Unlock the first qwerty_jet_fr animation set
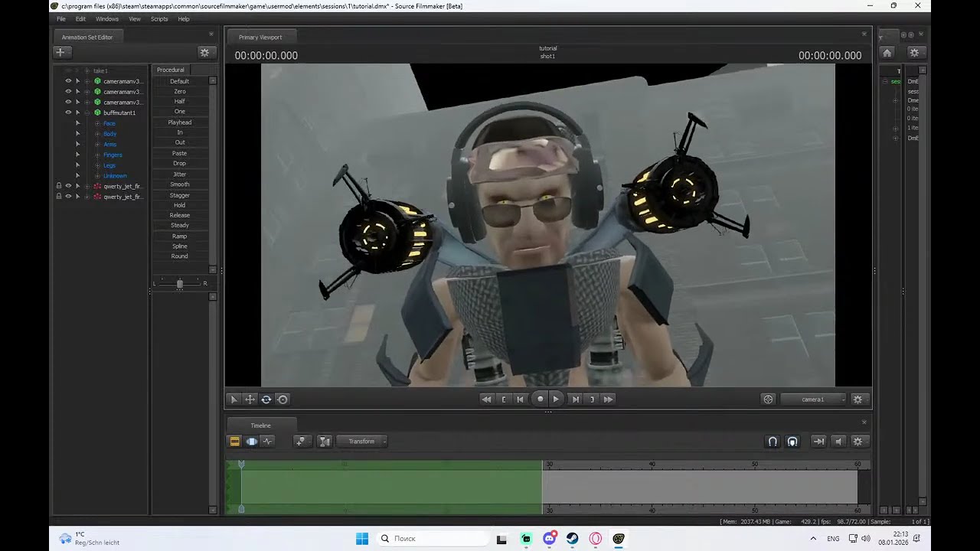 [x=59, y=186]
